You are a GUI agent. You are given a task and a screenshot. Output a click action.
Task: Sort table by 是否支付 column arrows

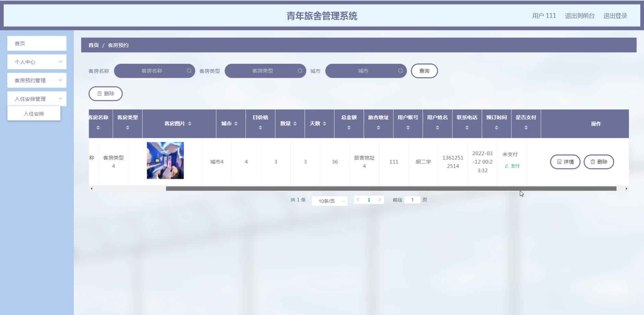tap(526, 128)
